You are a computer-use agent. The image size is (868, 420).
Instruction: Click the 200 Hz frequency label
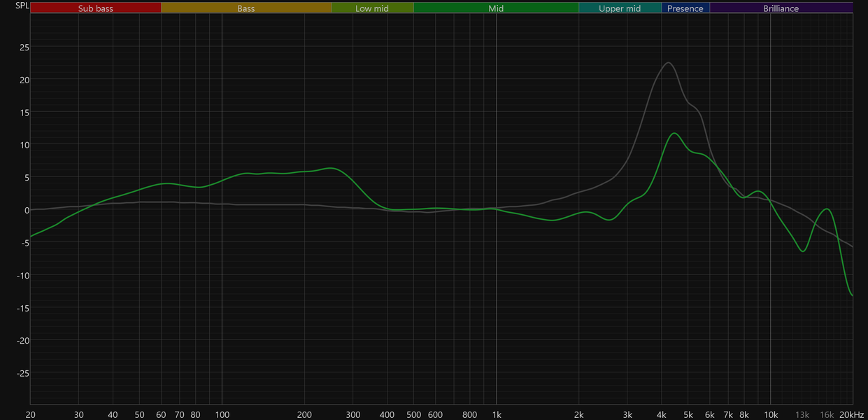point(304,414)
